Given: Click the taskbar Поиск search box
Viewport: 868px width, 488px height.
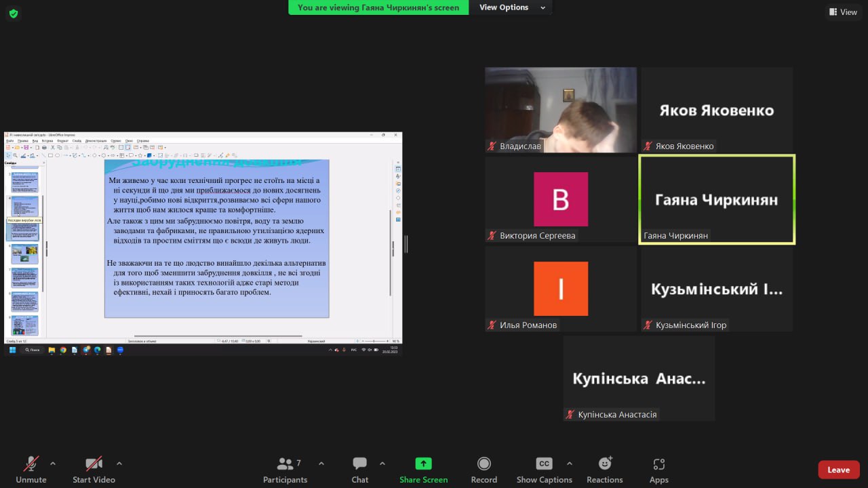Looking at the screenshot, I should [32, 350].
